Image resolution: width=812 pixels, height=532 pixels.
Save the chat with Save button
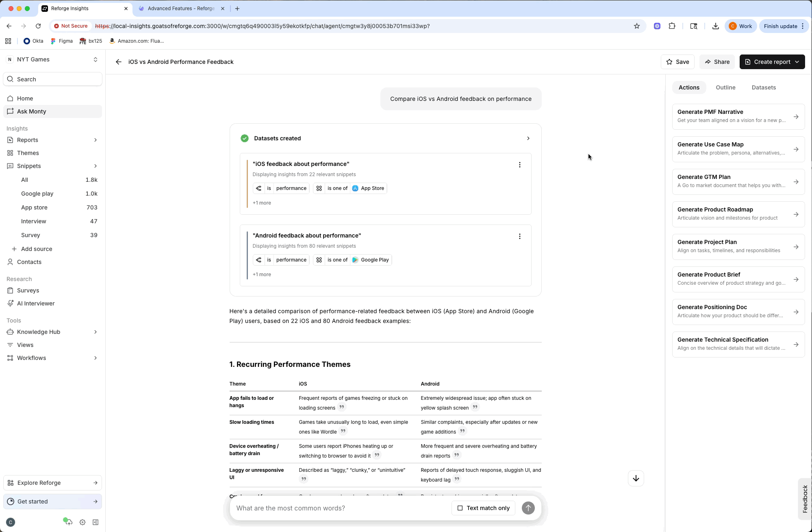(677, 62)
